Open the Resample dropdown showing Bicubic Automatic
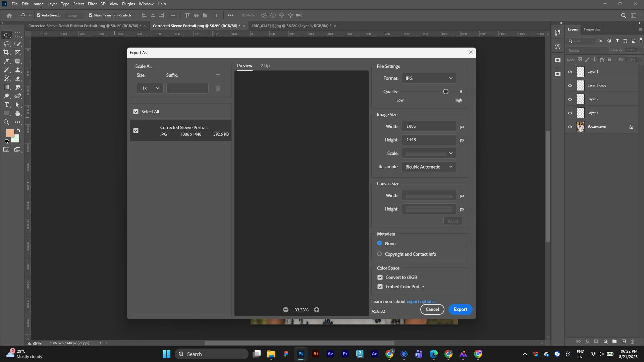Image resolution: width=644 pixels, height=362 pixels. [x=429, y=167]
